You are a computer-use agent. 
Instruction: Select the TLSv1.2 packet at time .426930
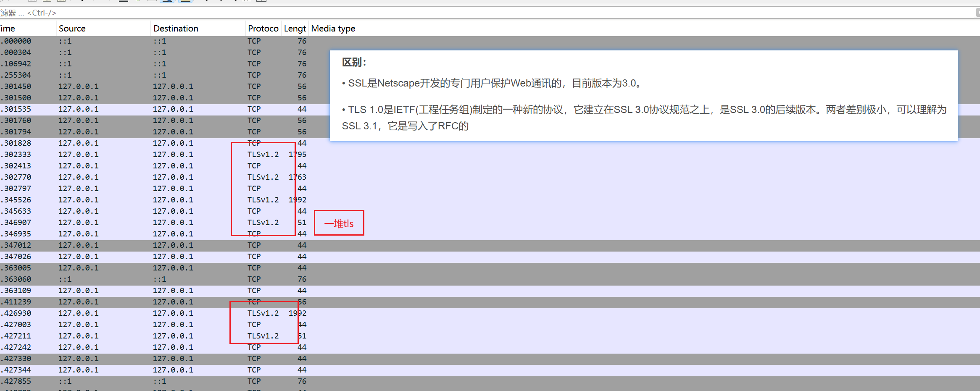coord(168,313)
